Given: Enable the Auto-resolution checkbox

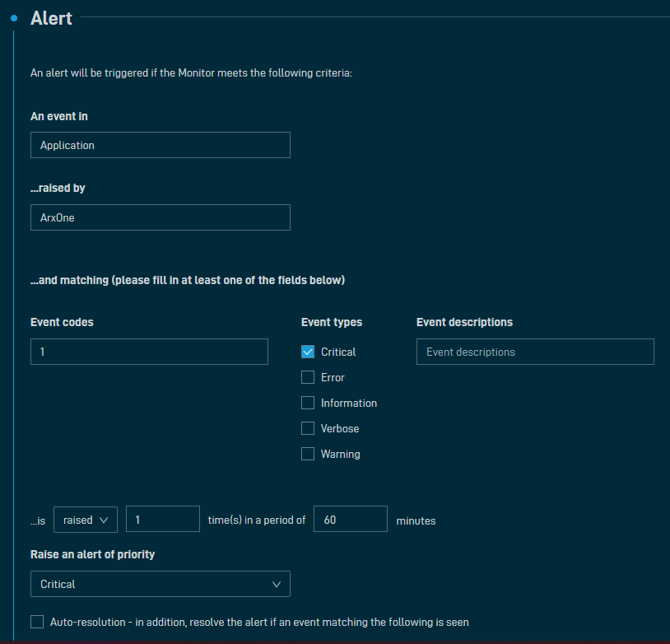Looking at the screenshot, I should click(x=37, y=622).
